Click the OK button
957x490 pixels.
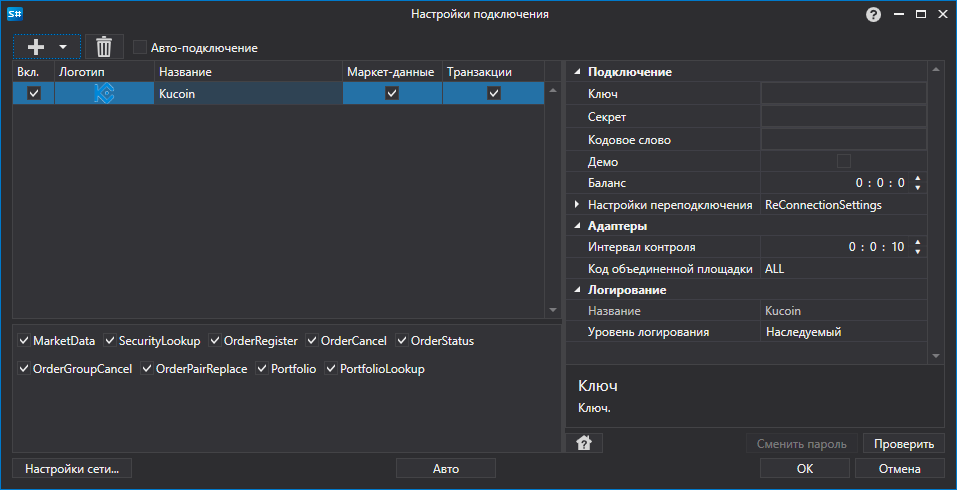[x=804, y=469]
